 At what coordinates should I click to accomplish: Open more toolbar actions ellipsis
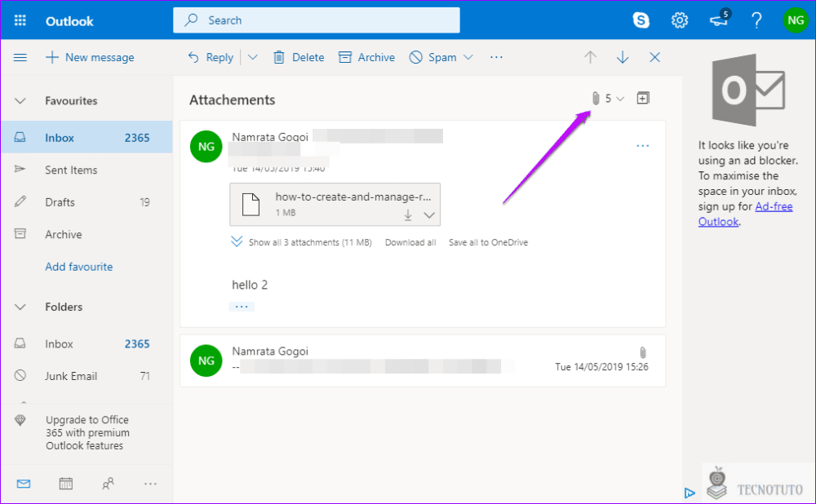496,57
